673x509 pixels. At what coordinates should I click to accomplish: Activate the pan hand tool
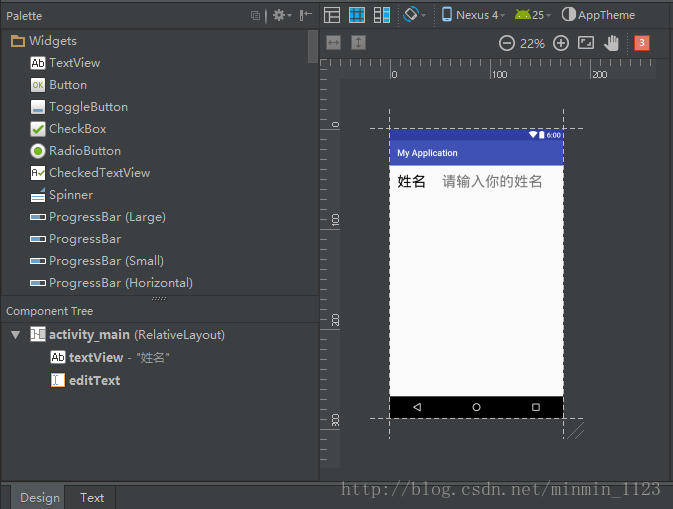click(x=611, y=43)
